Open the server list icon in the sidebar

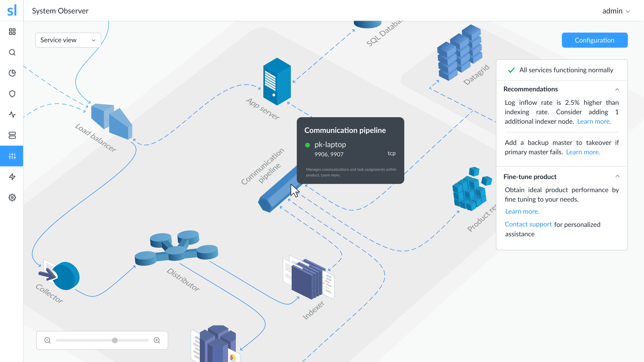[12, 135]
